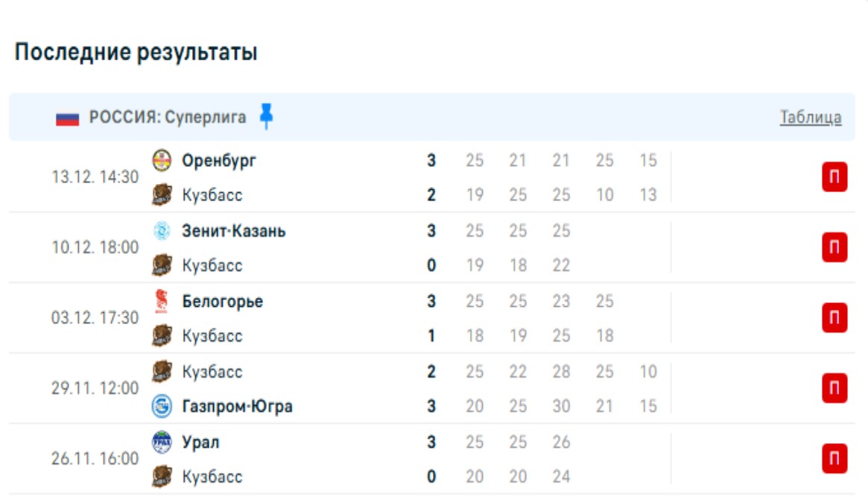This screenshot has width=868, height=499.
Task: Select the Зенит-Казань team name
Action: tap(234, 231)
